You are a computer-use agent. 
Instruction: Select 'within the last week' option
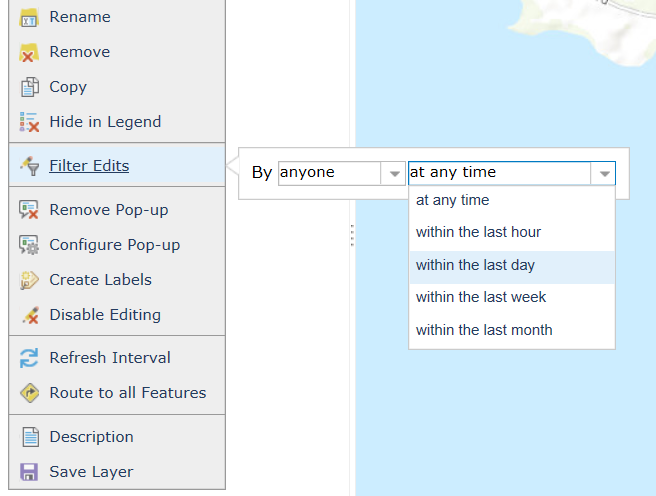[480, 297]
